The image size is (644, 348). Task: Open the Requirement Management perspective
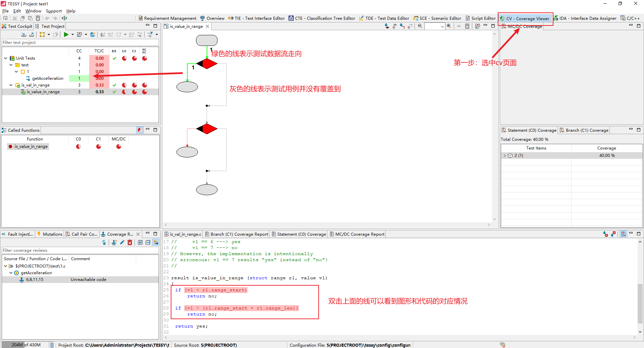click(167, 18)
